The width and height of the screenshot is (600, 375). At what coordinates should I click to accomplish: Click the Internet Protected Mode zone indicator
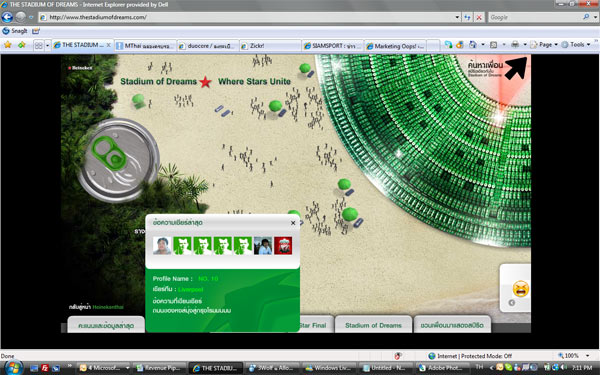point(470,356)
